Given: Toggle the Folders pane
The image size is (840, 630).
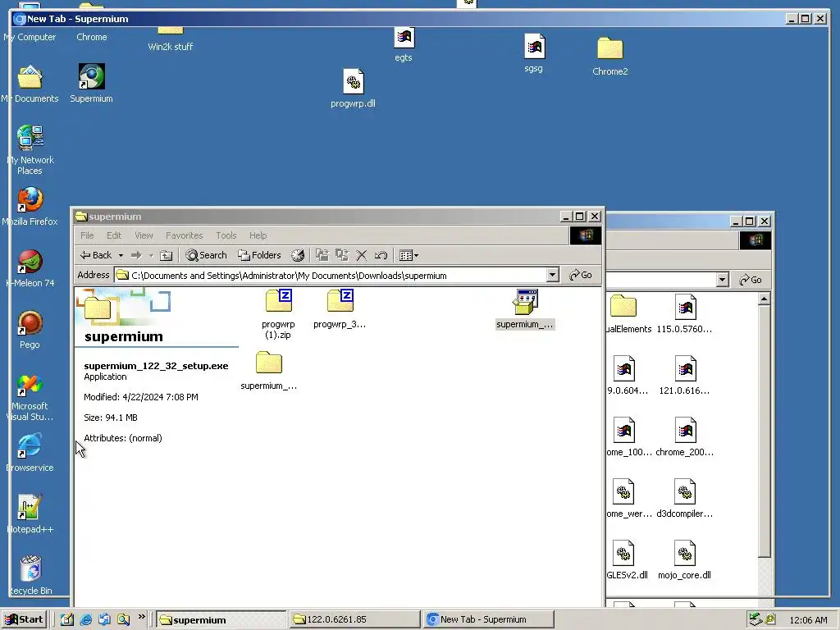Looking at the screenshot, I should click(260, 256).
